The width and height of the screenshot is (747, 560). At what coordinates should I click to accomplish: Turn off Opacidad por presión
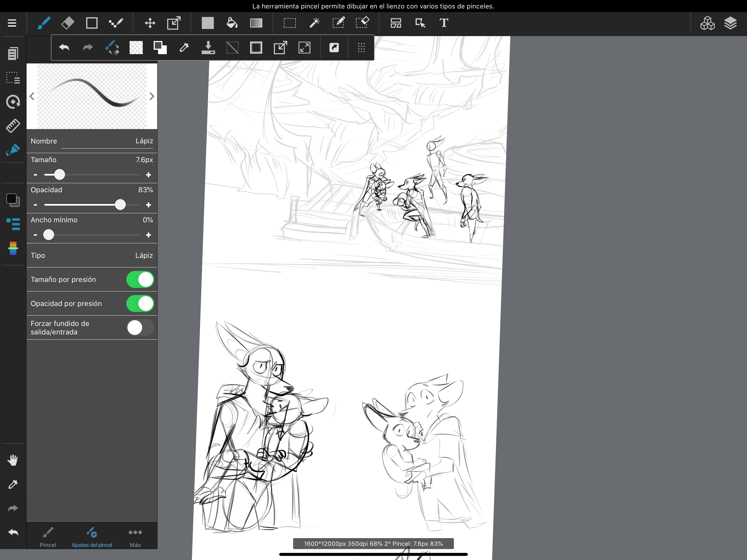(140, 304)
